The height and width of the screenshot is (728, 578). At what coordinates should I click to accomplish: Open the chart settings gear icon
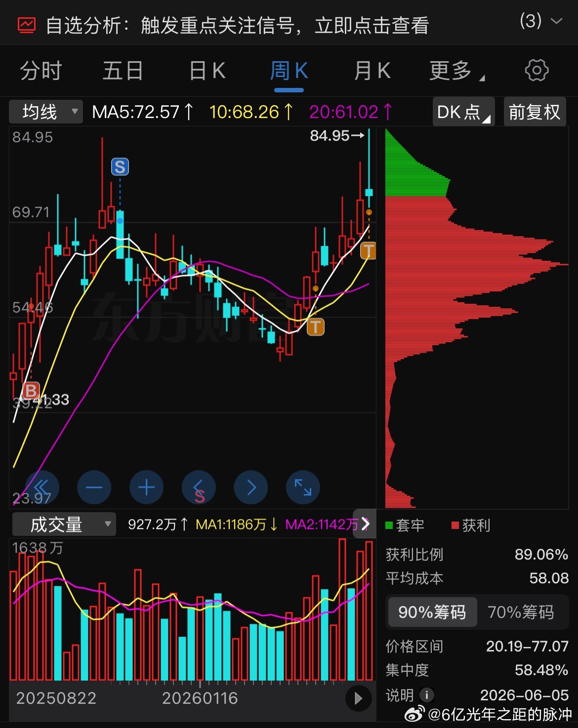(x=537, y=71)
